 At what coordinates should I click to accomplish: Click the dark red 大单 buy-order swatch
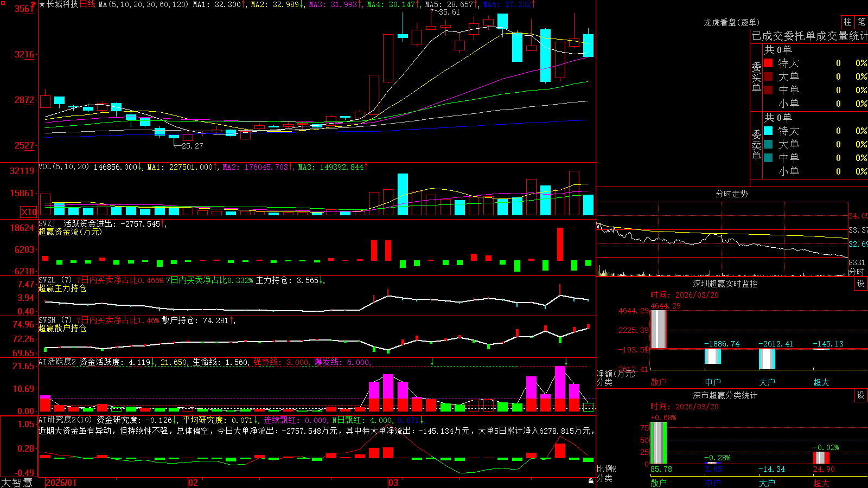click(768, 76)
